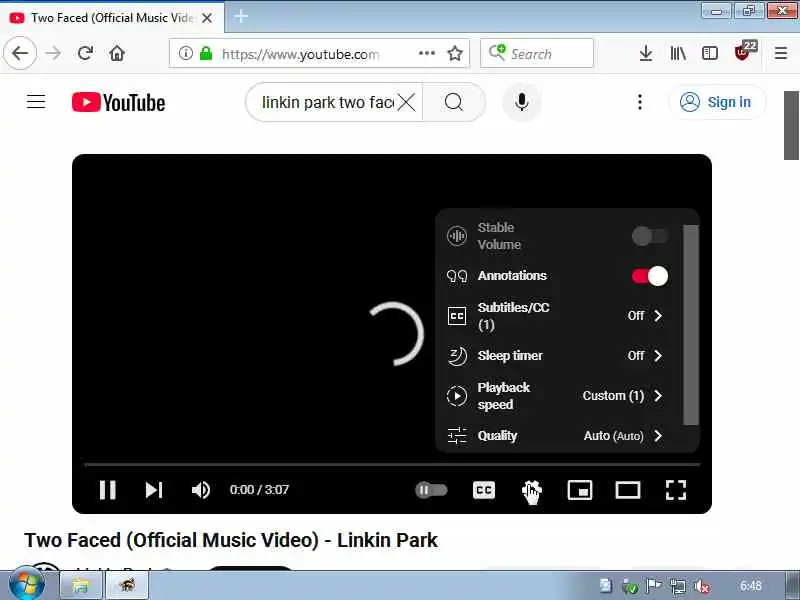The height and width of the screenshot is (600, 800).
Task: Turn off the Annotations switch
Action: click(649, 276)
